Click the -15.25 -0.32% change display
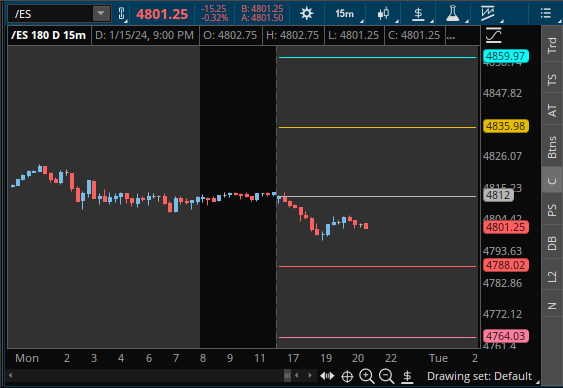 point(214,13)
